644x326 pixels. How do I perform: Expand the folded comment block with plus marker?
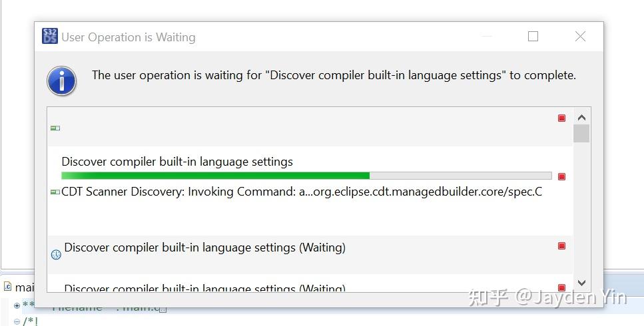(x=17, y=305)
